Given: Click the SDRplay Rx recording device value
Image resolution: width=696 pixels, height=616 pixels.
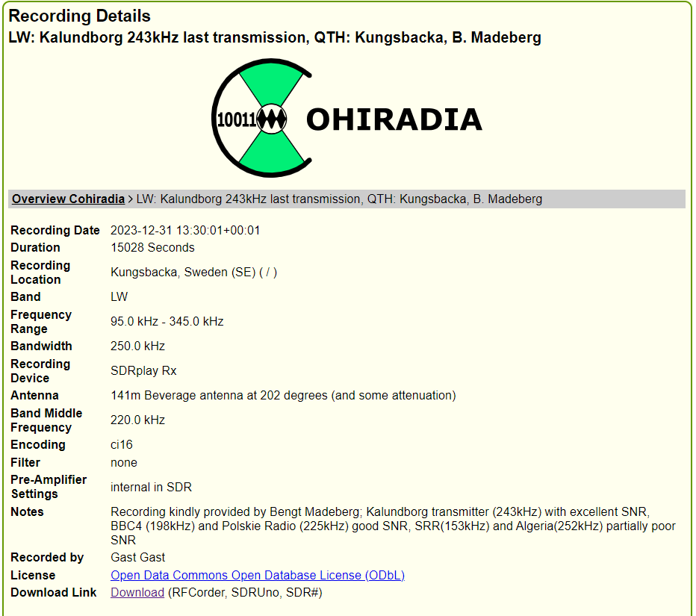Looking at the screenshot, I should point(143,371).
